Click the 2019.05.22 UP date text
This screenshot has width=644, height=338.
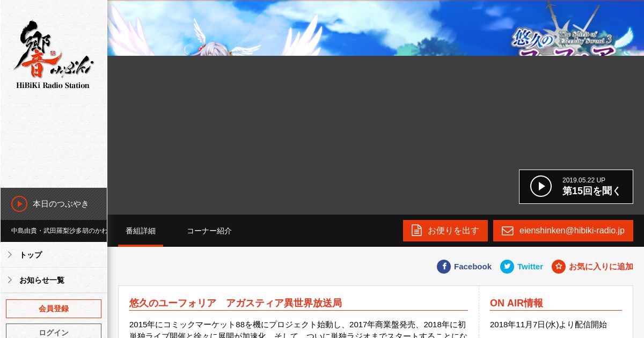pyautogui.click(x=584, y=180)
